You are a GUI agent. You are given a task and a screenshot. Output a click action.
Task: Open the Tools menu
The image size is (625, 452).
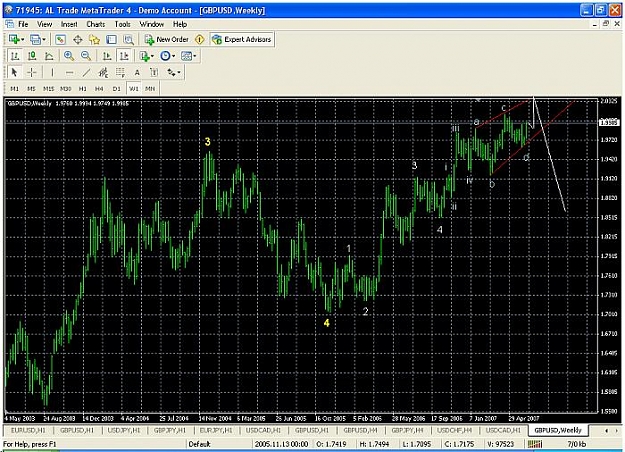point(122,24)
